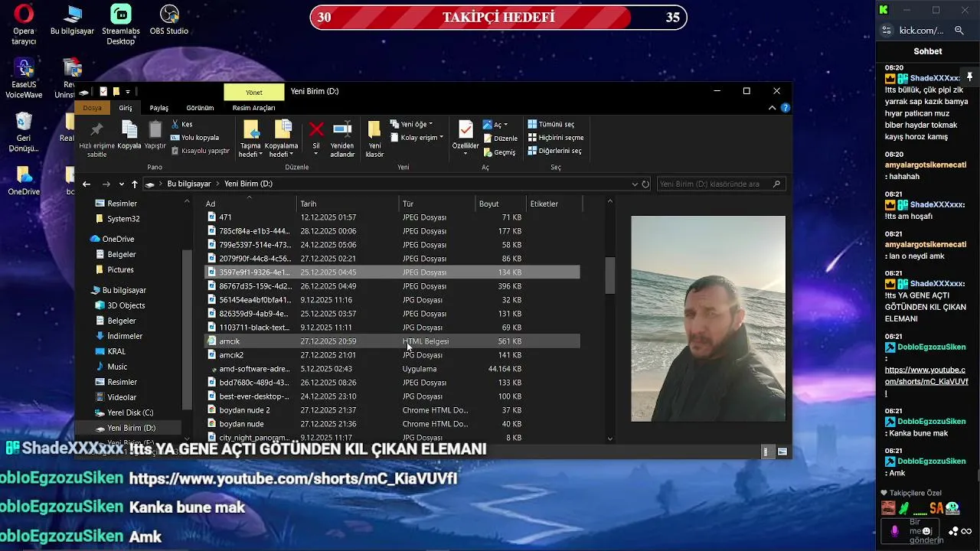Click Geçmiş history command
The width and height of the screenshot is (980, 551).
[x=499, y=152]
